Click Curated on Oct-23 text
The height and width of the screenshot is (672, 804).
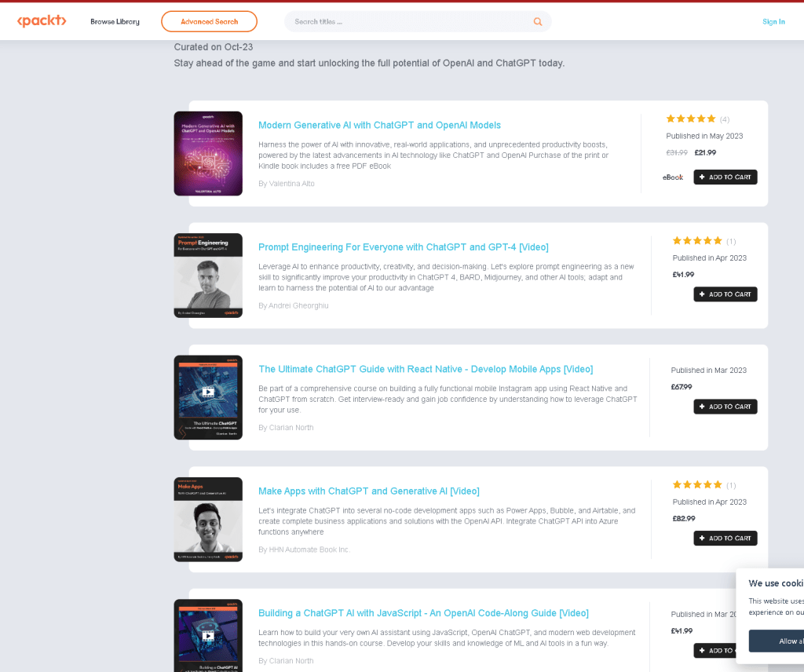click(214, 47)
